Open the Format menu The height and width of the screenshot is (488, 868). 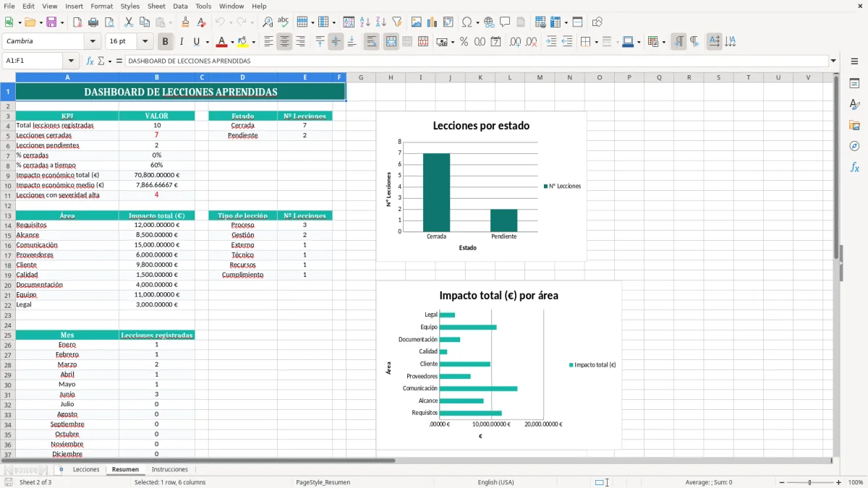102,6
